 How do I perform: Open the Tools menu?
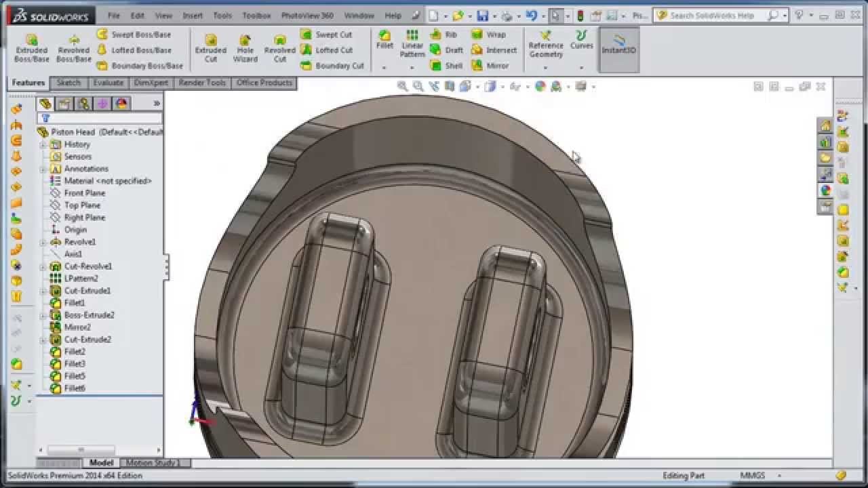coord(222,16)
